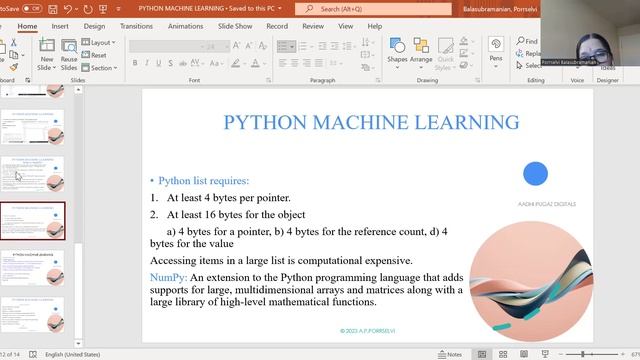Toggle Bold formatting
The height and width of the screenshot is (360, 640).
click(x=135, y=63)
